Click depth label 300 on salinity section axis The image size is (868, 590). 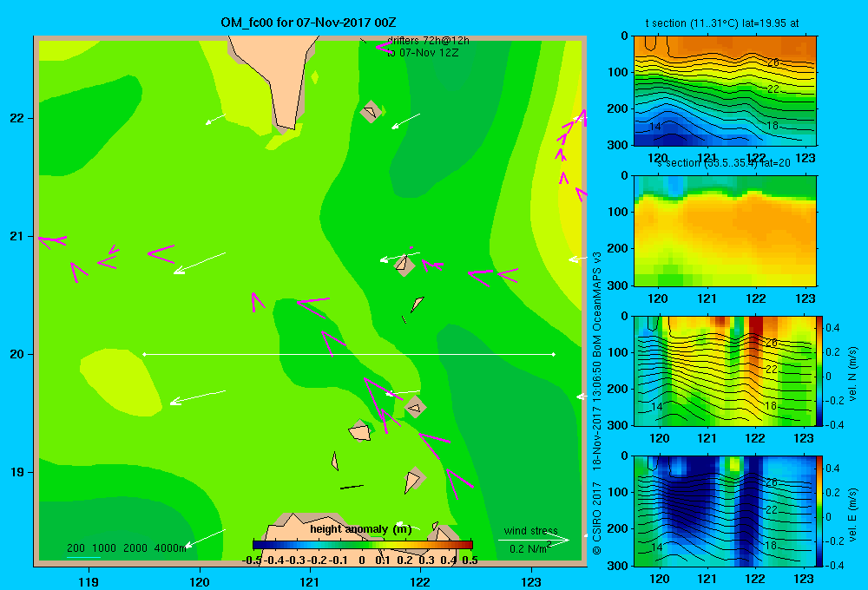click(618, 285)
